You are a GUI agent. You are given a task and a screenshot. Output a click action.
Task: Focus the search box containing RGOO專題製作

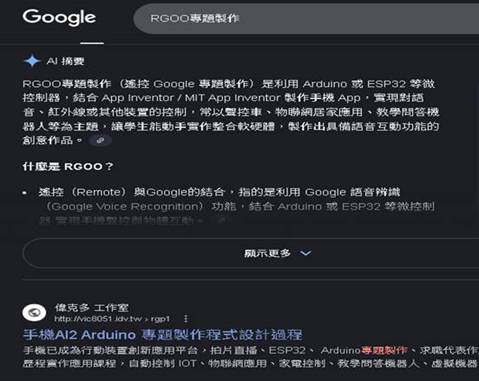point(306,19)
